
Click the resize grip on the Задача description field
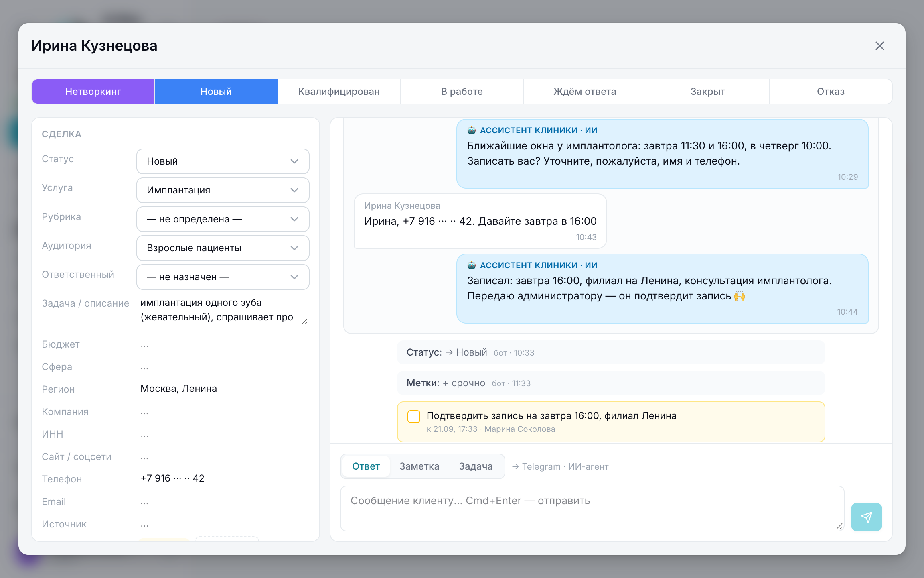pos(304,322)
